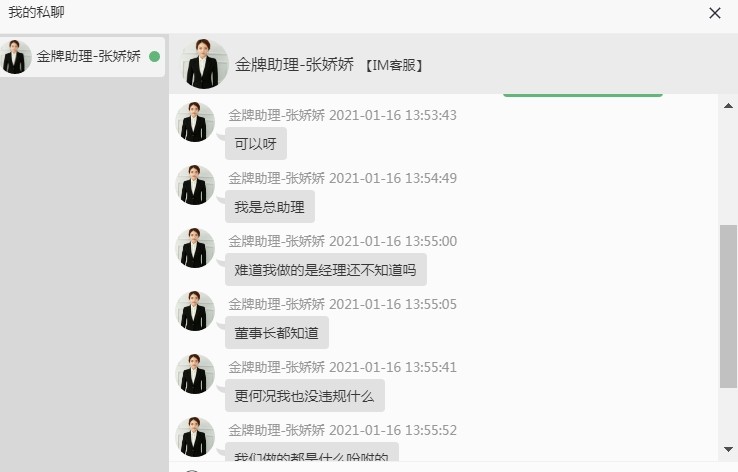Select the 更何况我也没违规什么 message bubble

pyautogui.click(x=305, y=396)
